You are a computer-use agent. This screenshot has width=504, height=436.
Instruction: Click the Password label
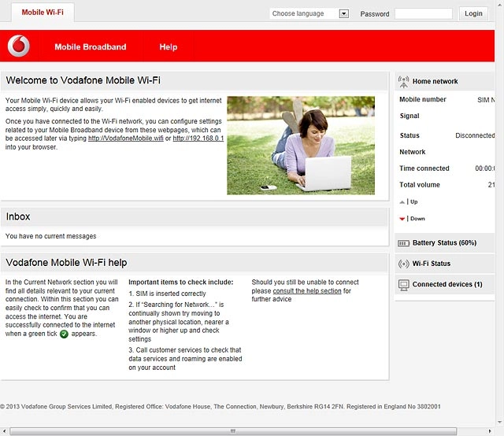pos(375,14)
